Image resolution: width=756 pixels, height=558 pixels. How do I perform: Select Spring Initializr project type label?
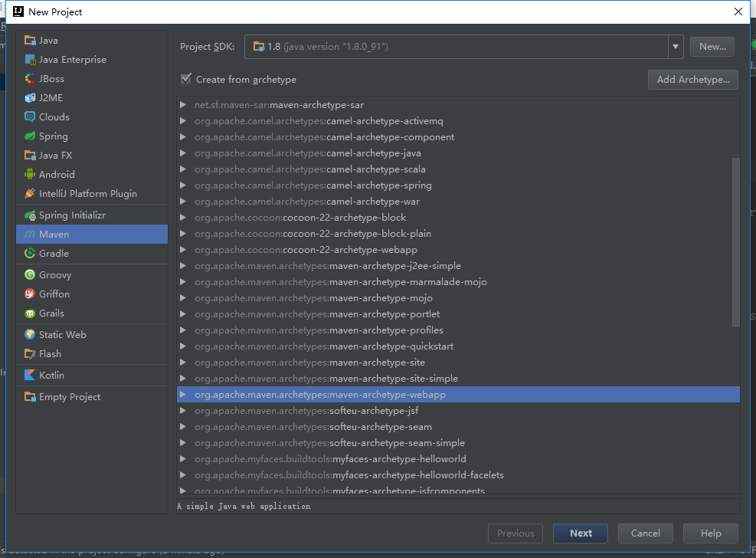tap(72, 215)
